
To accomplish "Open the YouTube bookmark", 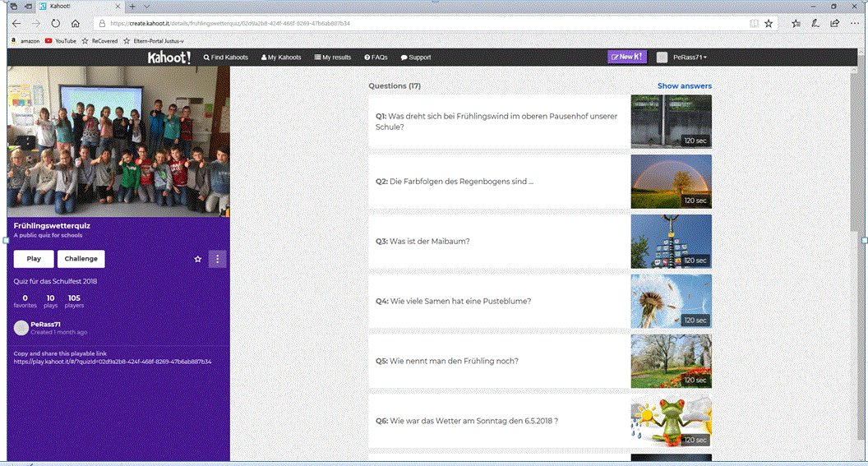I will pos(60,40).
